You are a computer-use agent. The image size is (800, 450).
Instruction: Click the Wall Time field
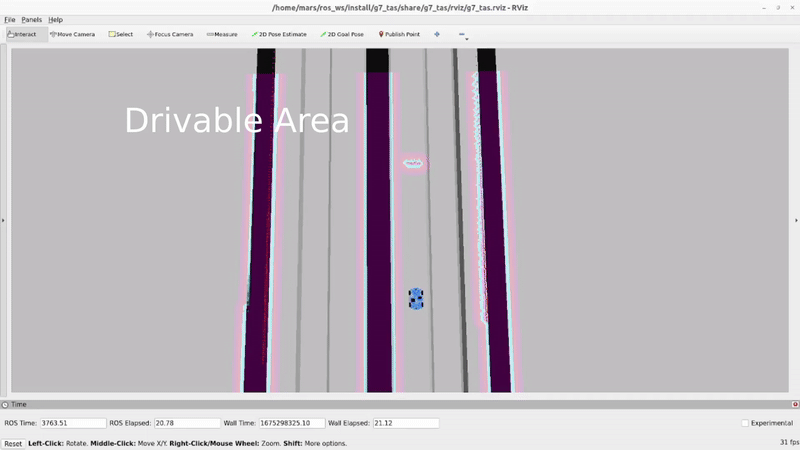pos(290,423)
